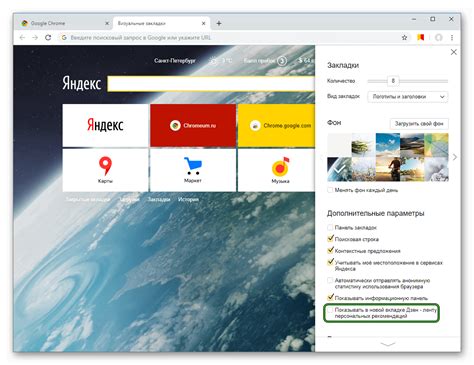Image resolution: width=474 pixels, height=365 pixels.
Task: Open the Яндекс bookmark tile
Action: click(x=105, y=125)
